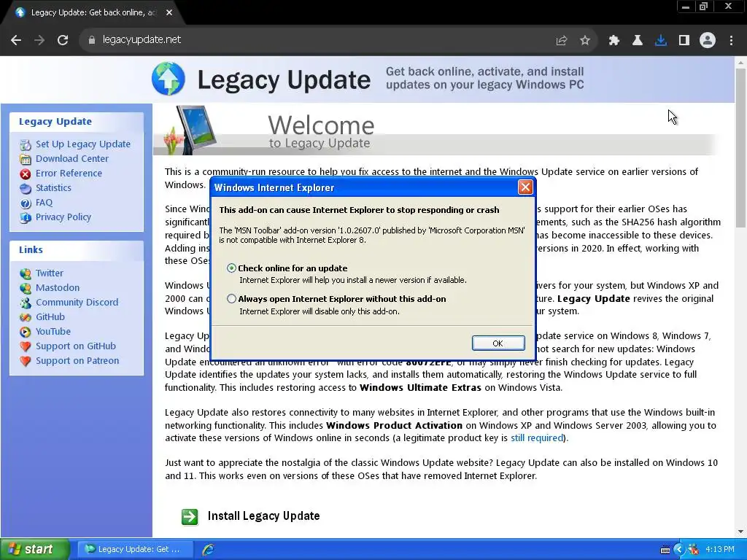Click the 4:13 PM system clock
The height and width of the screenshot is (560, 747).
[x=720, y=549]
